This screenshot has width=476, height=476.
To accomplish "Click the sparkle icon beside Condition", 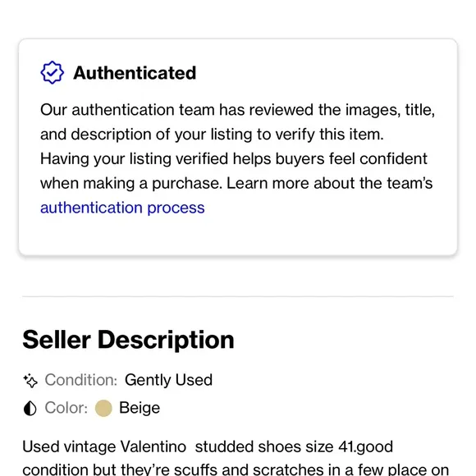I will pos(30,380).
